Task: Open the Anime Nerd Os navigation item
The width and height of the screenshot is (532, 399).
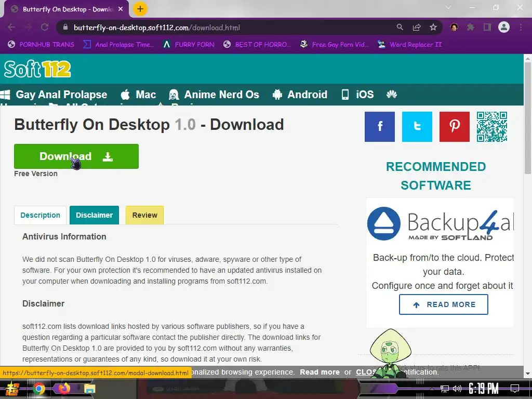Action: point(214,95)
